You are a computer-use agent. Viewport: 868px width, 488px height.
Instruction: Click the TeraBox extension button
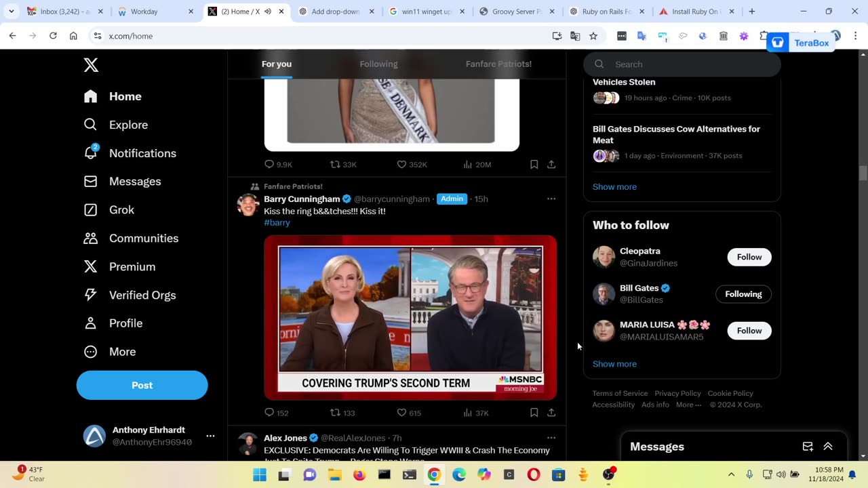click(x=801, y=43)
